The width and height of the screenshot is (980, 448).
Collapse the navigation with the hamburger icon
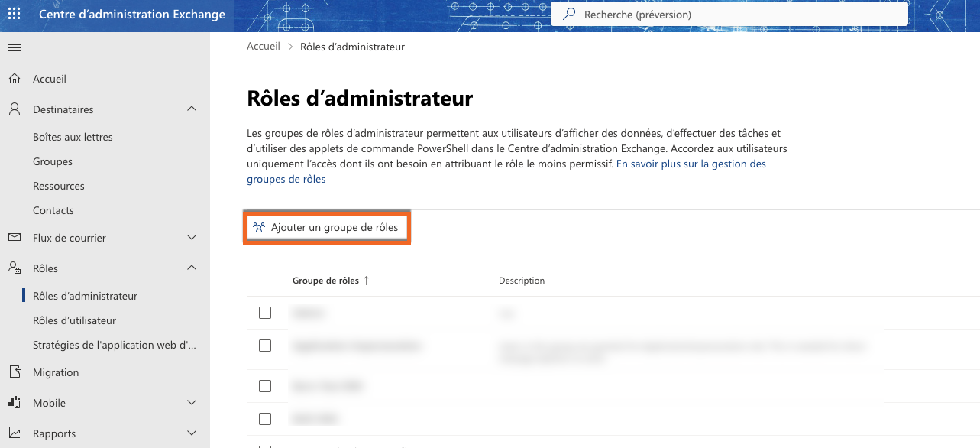tap(14, 47)
